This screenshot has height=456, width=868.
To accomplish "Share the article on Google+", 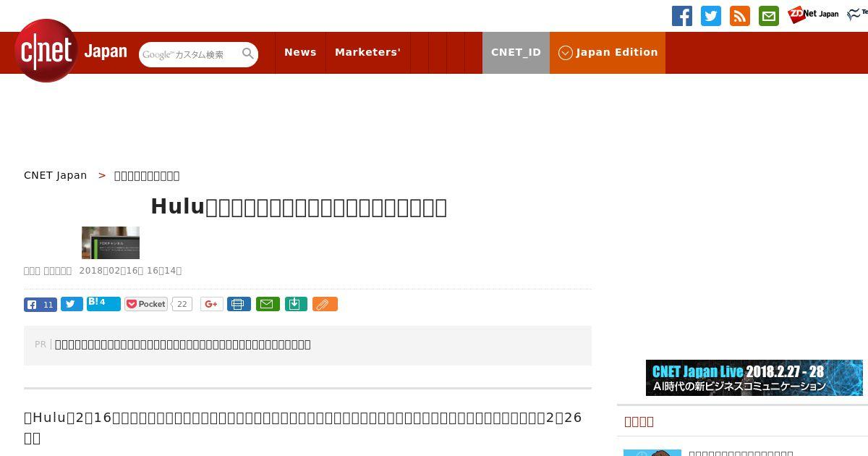I will (211, 304).
